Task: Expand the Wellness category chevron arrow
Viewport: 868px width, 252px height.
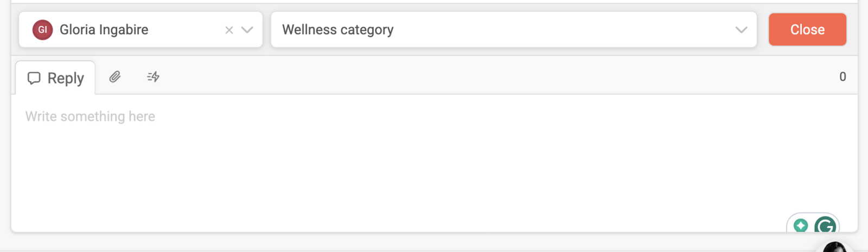Action: [x=741, y=30]
